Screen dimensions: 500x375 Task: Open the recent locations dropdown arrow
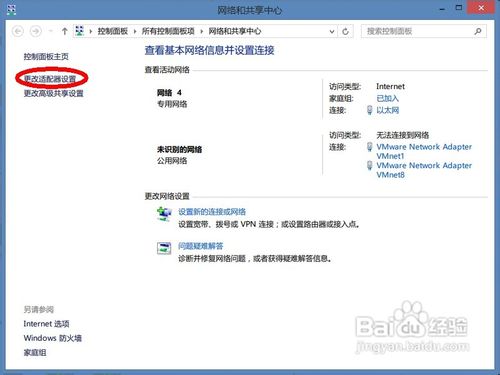point(51,31)
